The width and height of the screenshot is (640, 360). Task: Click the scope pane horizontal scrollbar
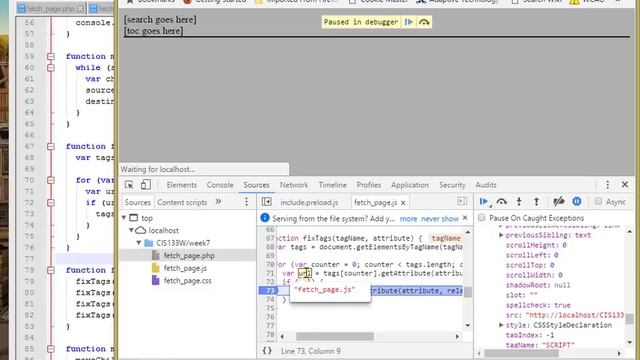(x=521, y=353)
